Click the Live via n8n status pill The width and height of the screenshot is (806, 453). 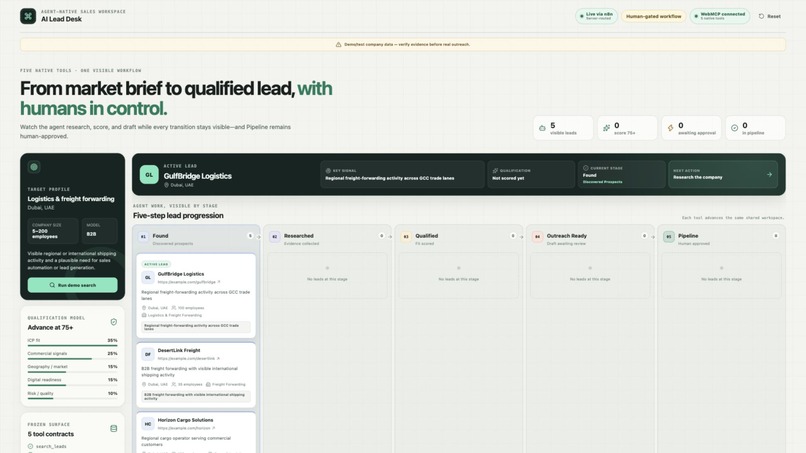(x=596, y=16)
